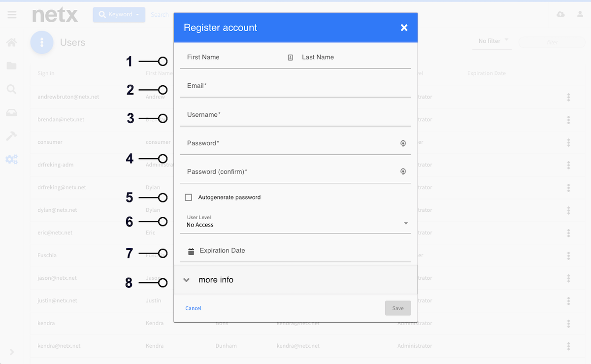The width and height of the screenshot is (591, 364).
Task: Expand the more info section
Action: [x=295, y=280]
